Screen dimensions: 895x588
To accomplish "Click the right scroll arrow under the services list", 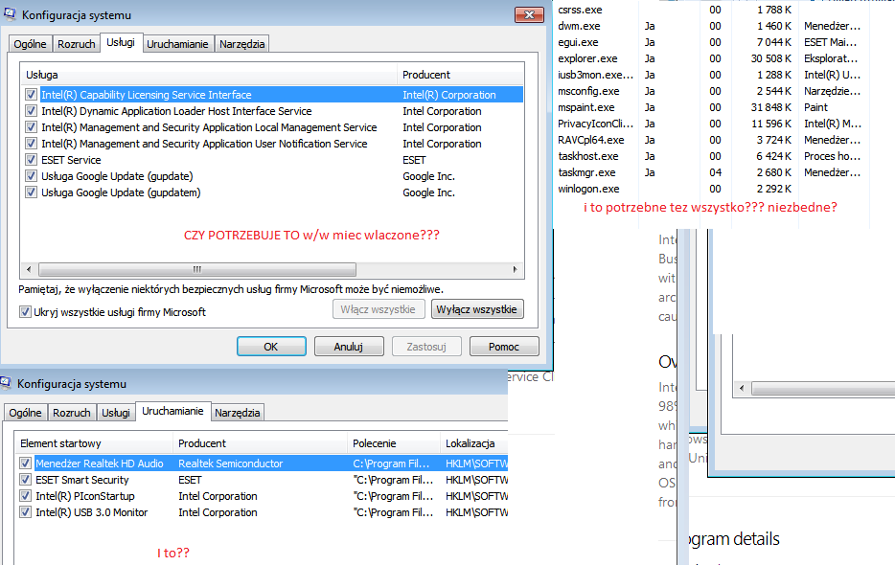I will coord(515,269).
